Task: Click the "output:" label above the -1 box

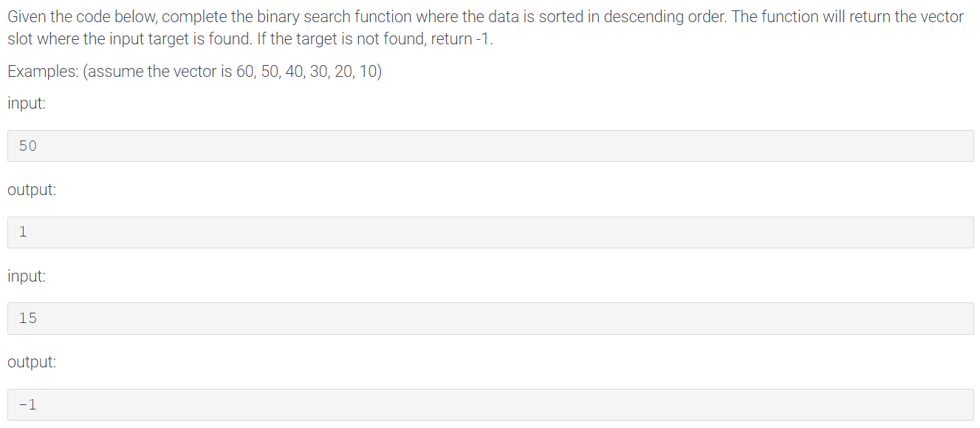Action: click(32, 362)
